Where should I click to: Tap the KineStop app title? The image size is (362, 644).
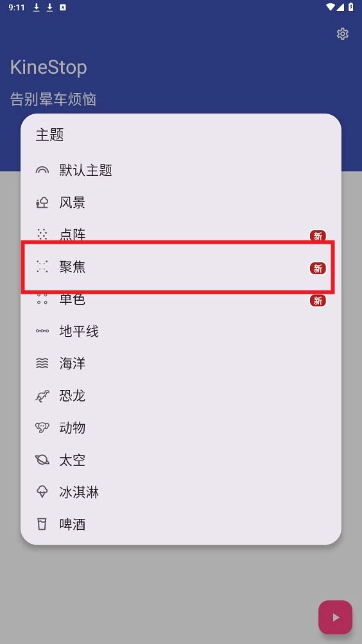49,68
